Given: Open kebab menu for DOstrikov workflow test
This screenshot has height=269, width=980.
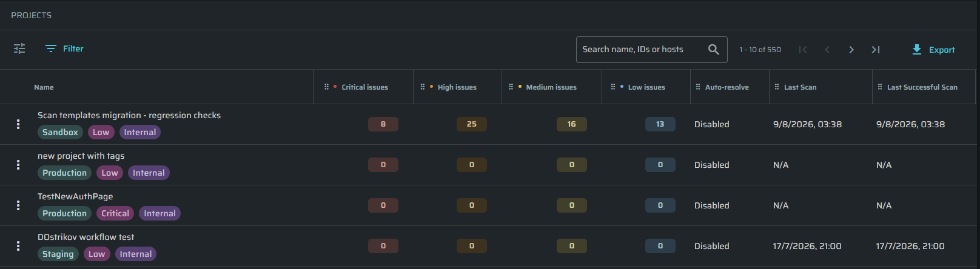Looking at the screenshot, I should 18,246.
